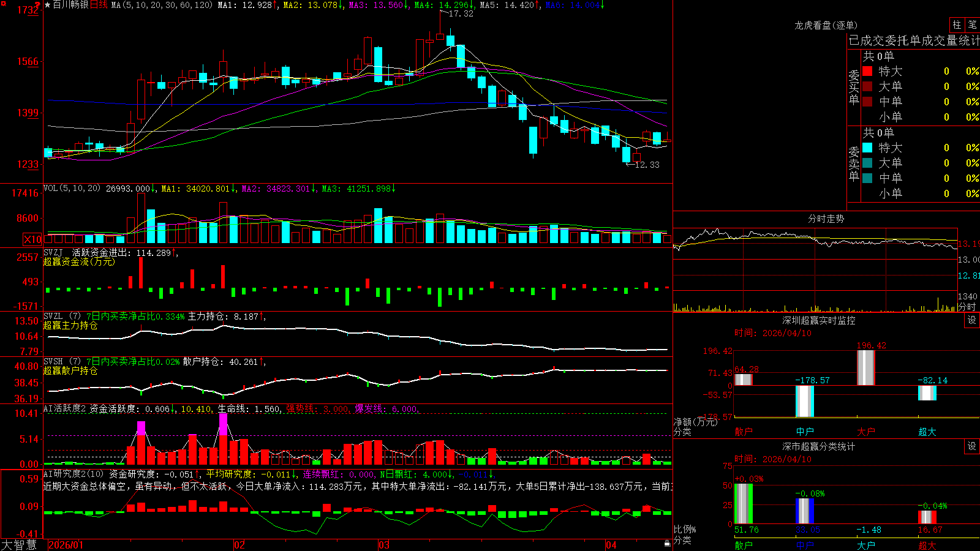
Task: Click the 日线 period label
Action: (99, 5)
